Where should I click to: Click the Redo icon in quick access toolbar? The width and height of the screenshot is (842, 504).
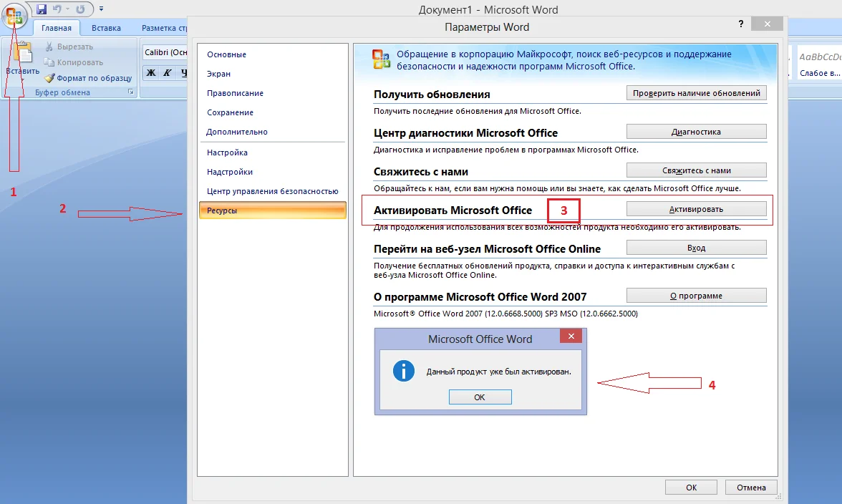[80, 9]
